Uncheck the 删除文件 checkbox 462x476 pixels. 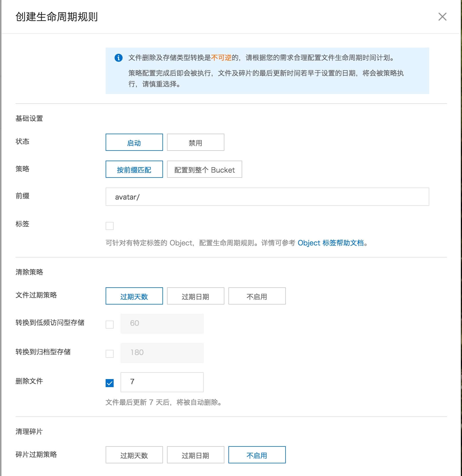coord(110,383)
